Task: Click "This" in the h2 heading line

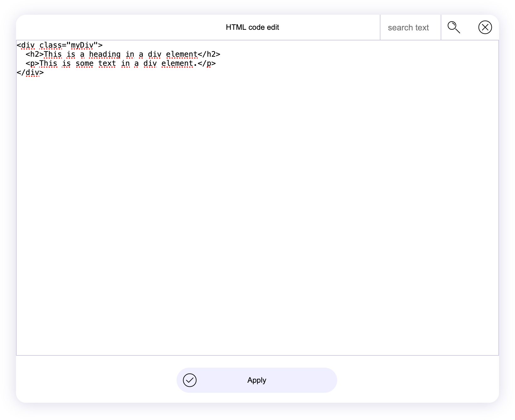Action: coord(53,55)
